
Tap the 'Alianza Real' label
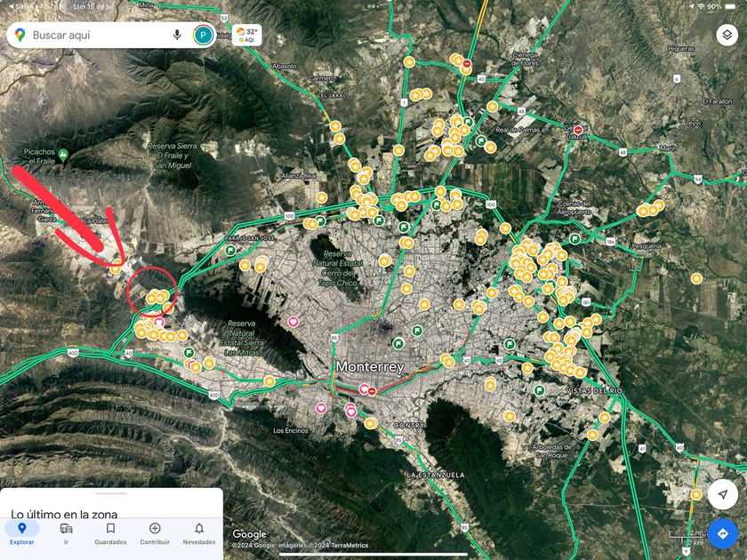click(x=299, y=176)
